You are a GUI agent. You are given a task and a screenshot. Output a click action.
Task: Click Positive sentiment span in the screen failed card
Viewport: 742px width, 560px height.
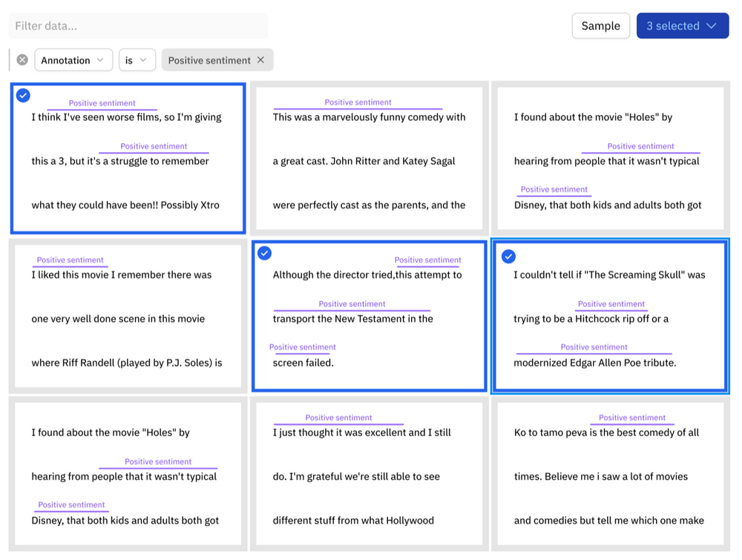(x=303, y=347)
